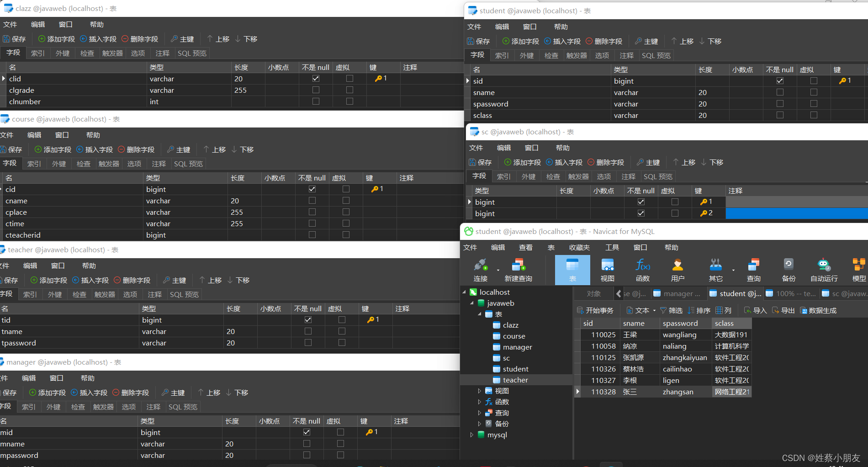Set primary key in manager table window
This screenshot has width=868, height=467.
173,393
